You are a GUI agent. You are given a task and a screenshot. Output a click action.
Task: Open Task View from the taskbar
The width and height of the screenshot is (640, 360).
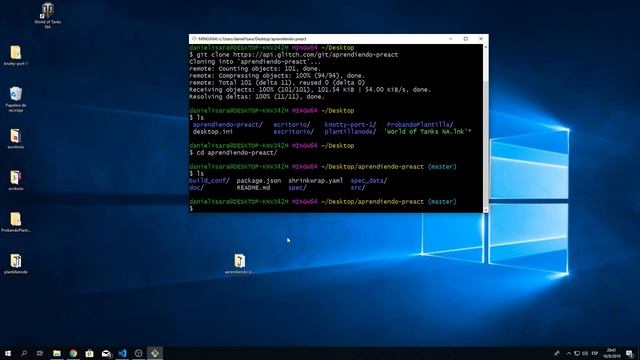[x=40, y=353]
